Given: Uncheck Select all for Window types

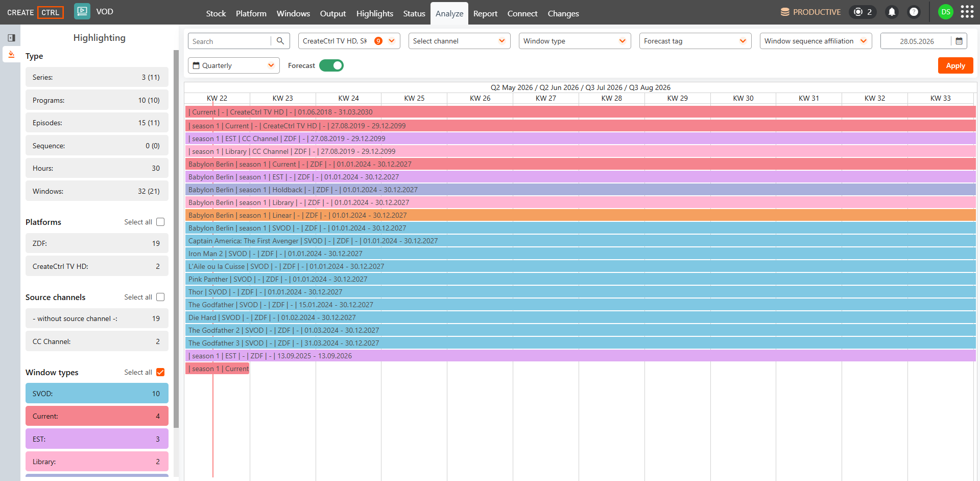Looking at the screenshot, I should pos(160,372).
